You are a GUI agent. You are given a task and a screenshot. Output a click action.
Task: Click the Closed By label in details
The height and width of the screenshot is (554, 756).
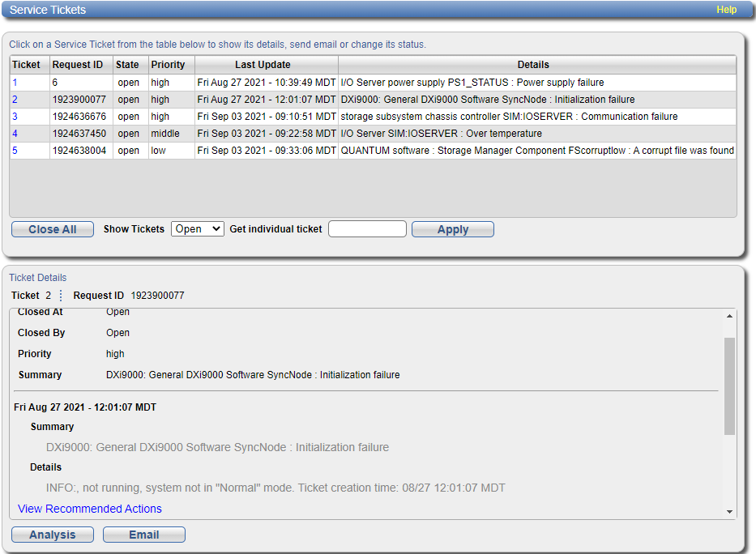point(41,332)
